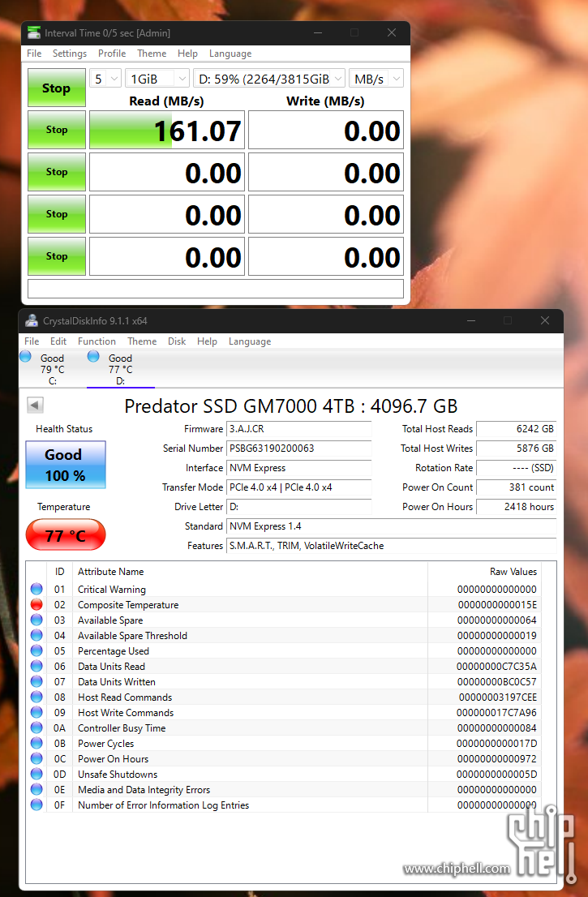This screenshot has height=897, width=588.
Task: Click the 161.07 read result progress bar
Action: point(167,131)
